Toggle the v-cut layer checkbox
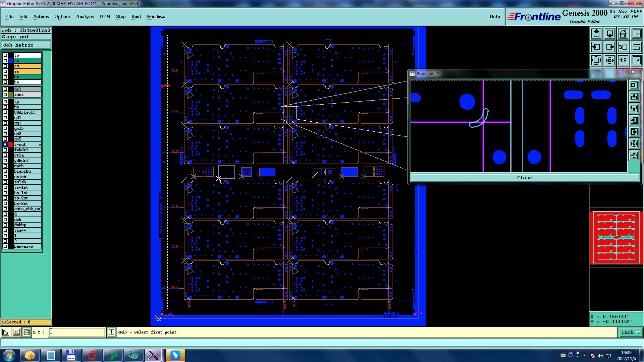 pyautogui.click(x=5, y=144)
